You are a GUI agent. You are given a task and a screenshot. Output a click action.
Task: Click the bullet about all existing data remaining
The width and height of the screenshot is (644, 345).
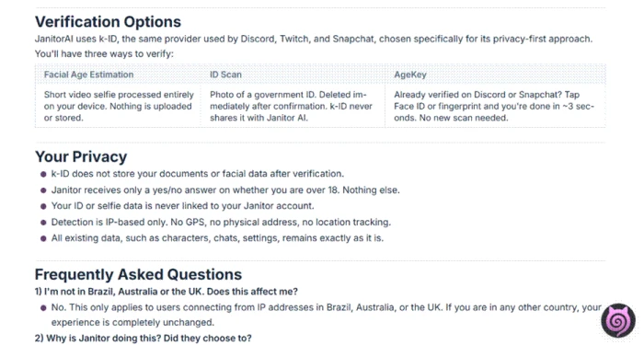pos(217,238)
